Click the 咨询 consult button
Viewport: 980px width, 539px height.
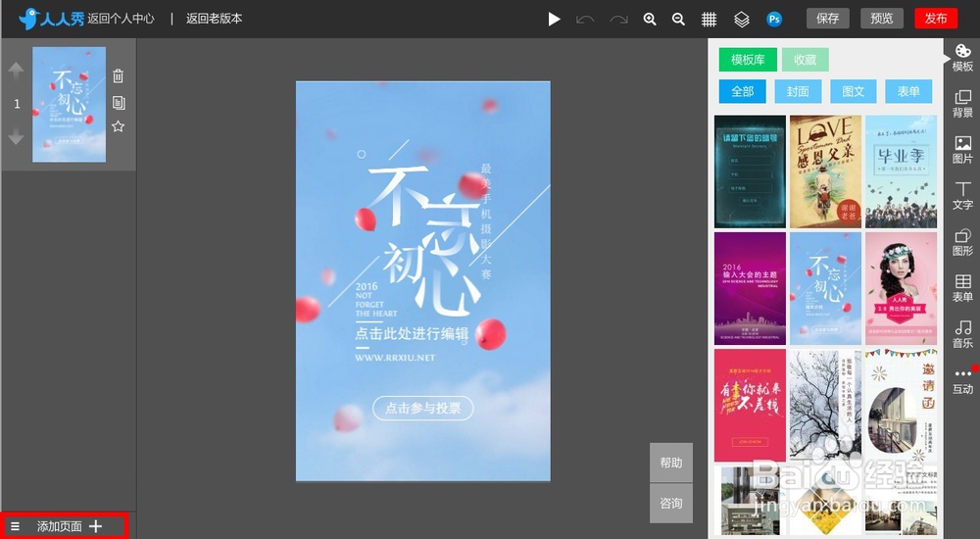[x=671, y=504]
